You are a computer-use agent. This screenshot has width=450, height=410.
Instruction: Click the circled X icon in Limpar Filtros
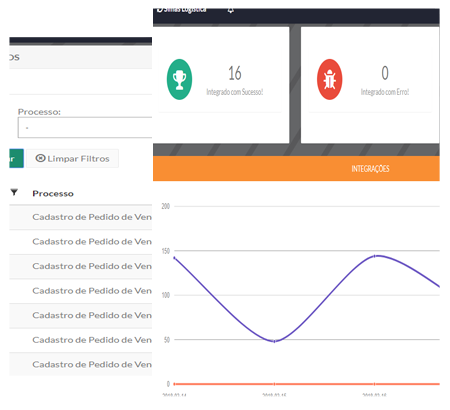pos(40,158)
